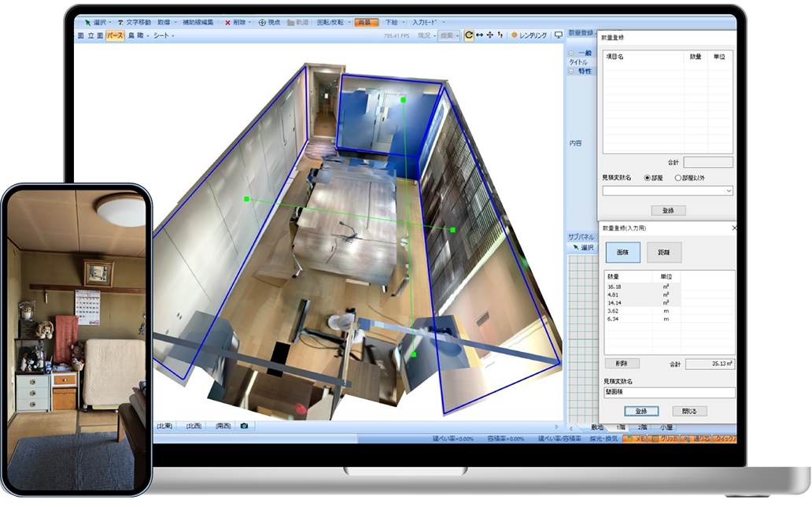Click the 視点 viewpoint tool icon
The image size is (812, 507).
263,23
